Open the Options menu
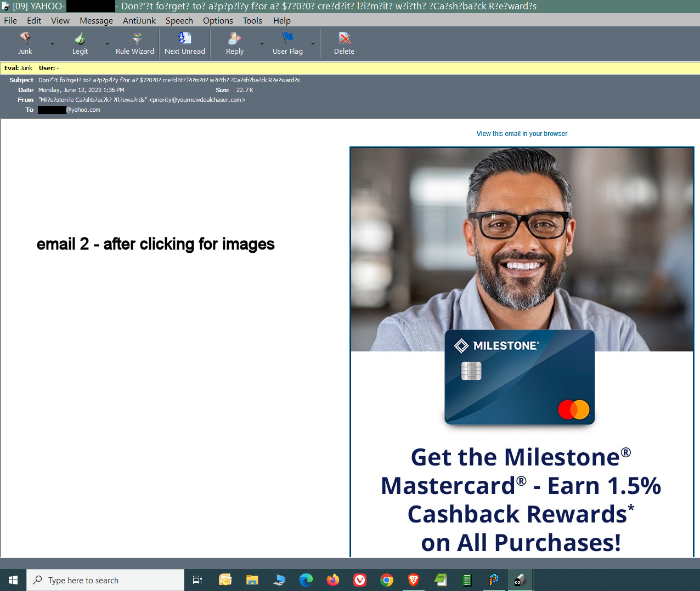700x591 pixels. point(218,20)
